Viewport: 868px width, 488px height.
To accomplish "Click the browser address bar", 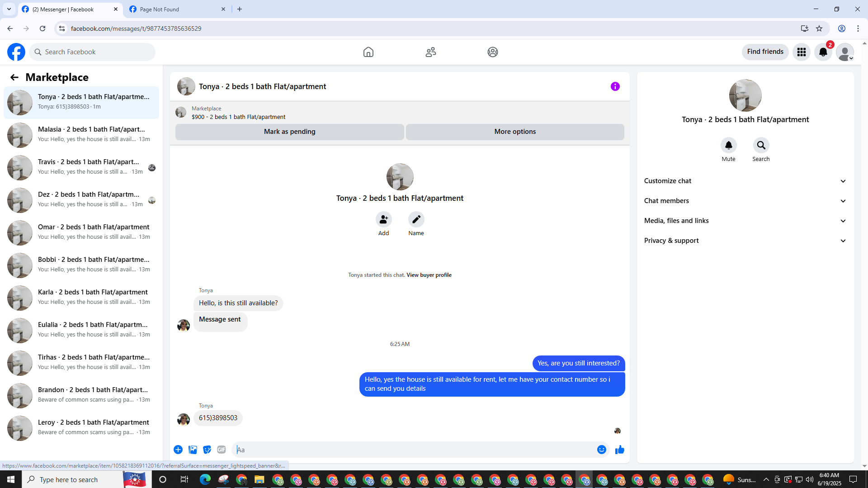I will [429, 28].
